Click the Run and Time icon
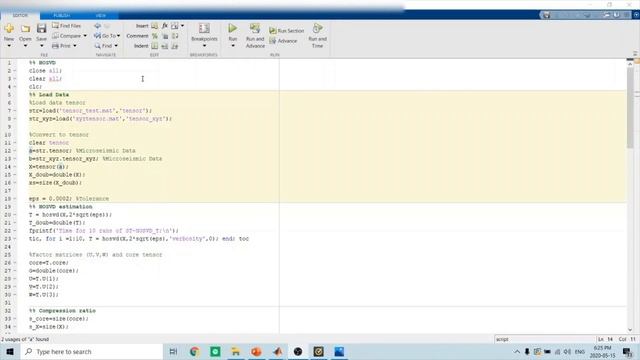640x360 pixels. [318, 28]
